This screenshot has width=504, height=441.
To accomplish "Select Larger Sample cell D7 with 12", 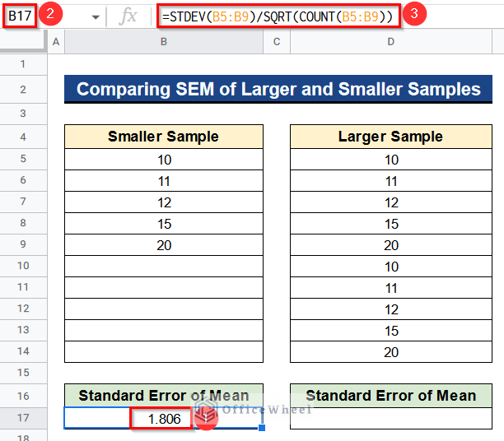I will coord(391,202).
